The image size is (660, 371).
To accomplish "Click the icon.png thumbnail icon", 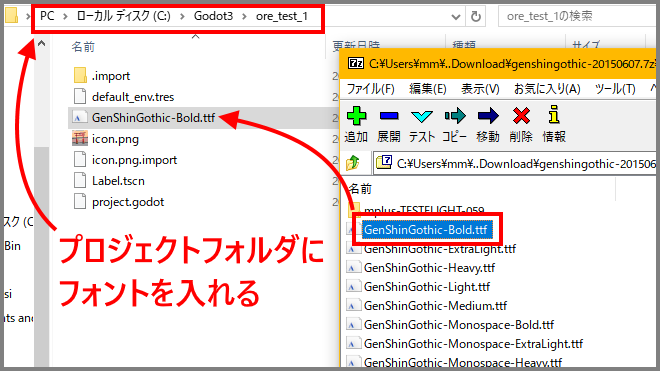I will click(x=80, y=139).
